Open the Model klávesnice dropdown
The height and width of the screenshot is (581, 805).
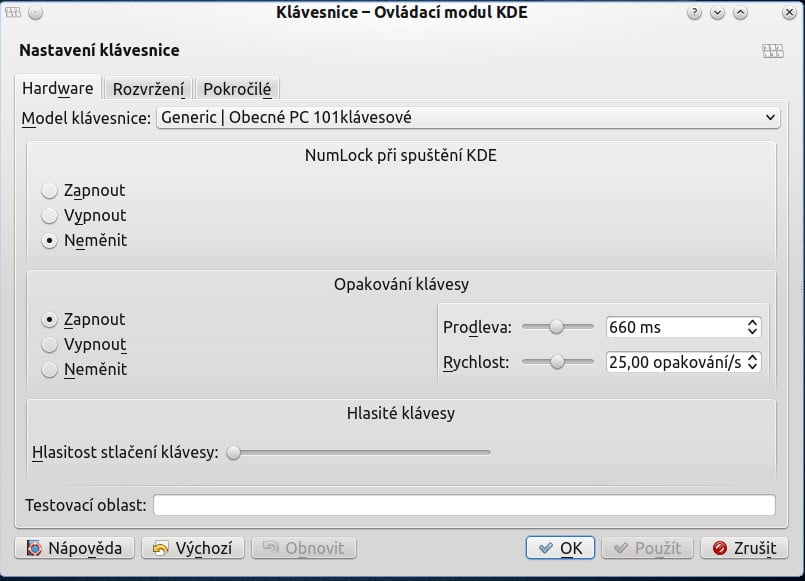468,118
